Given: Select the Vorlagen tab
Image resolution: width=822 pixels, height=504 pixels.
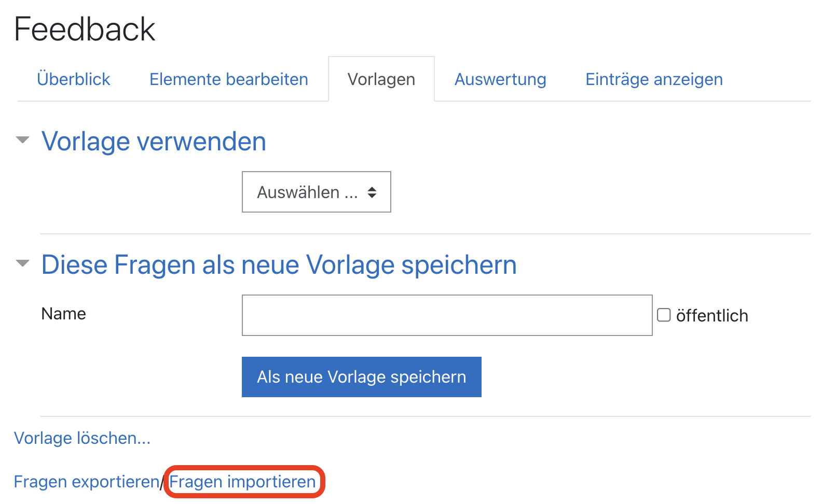Looking at the screenshot, I should (x=381, y=79).
